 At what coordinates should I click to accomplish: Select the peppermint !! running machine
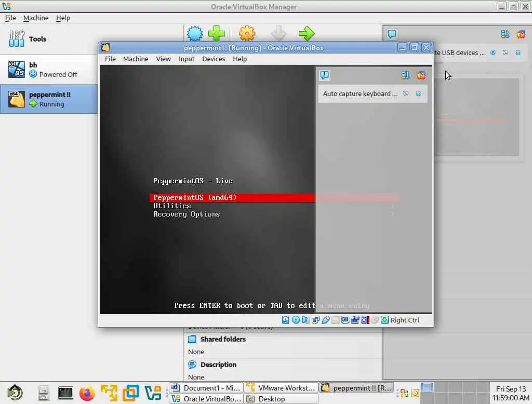pyautogui.click(x=49, y=99)
